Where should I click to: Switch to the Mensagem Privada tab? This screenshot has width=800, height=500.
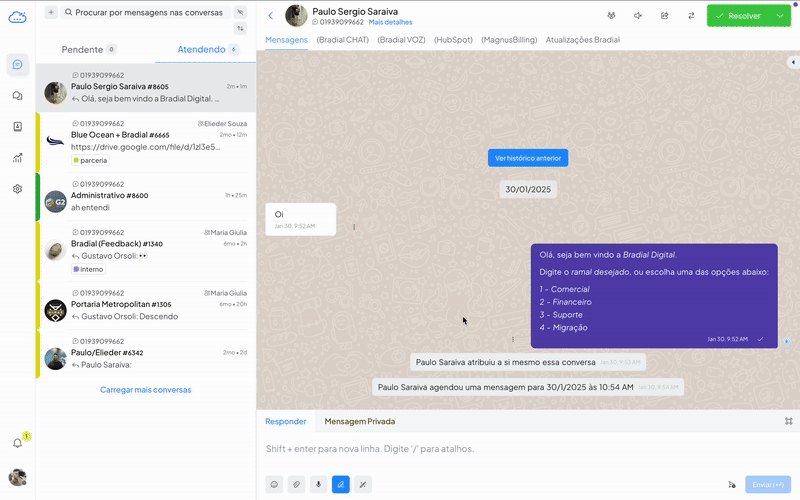pos(359,421)
